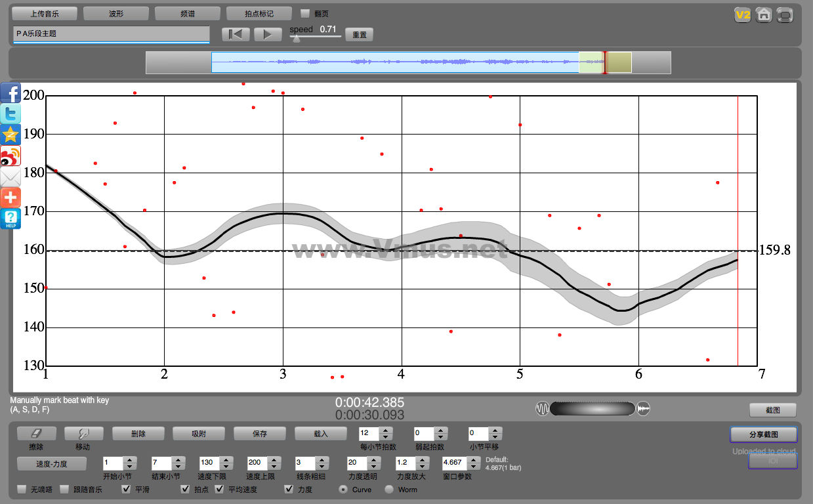Click the Weibo share icon
The image size is (813, 504).
(x=10, y=156)
